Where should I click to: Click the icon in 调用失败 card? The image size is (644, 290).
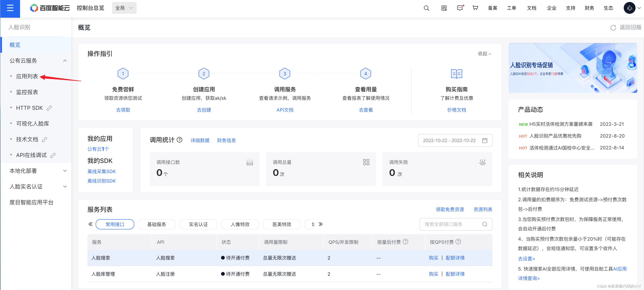482,162
